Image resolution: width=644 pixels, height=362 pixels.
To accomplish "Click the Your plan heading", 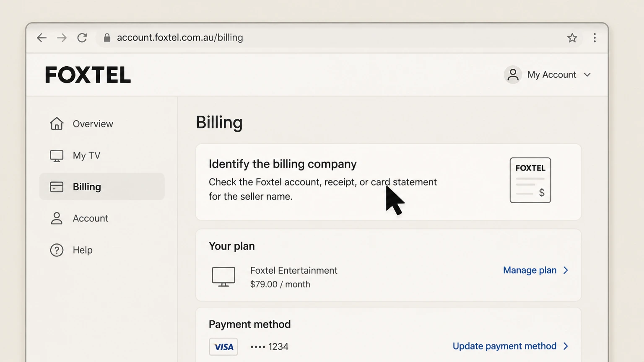I will (232, 246).
